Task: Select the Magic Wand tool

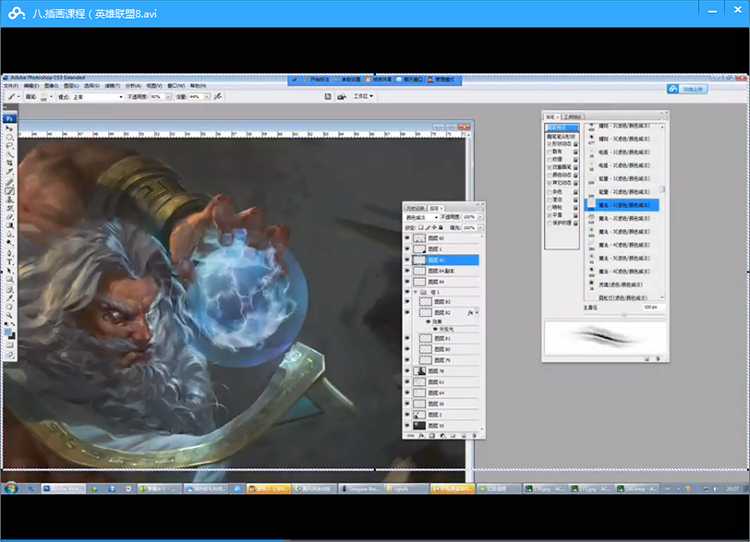Action: pyautogui.click(x=9, y=155)
